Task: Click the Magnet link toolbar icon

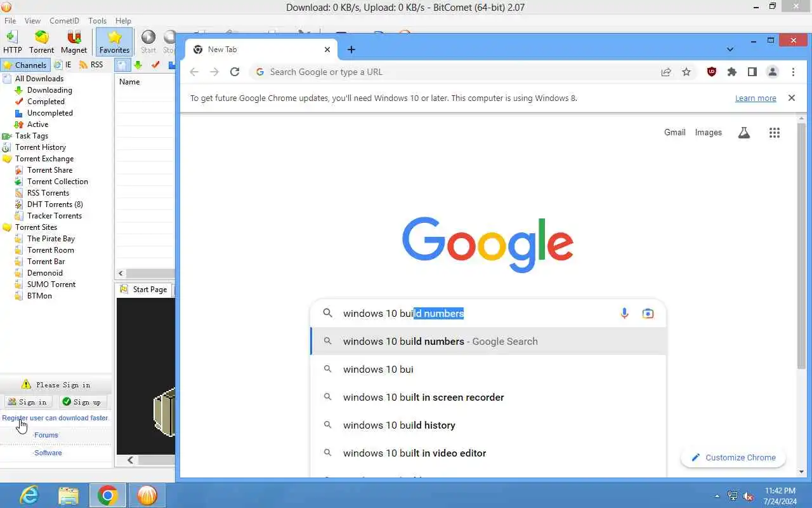Action: tap(74, 42)
